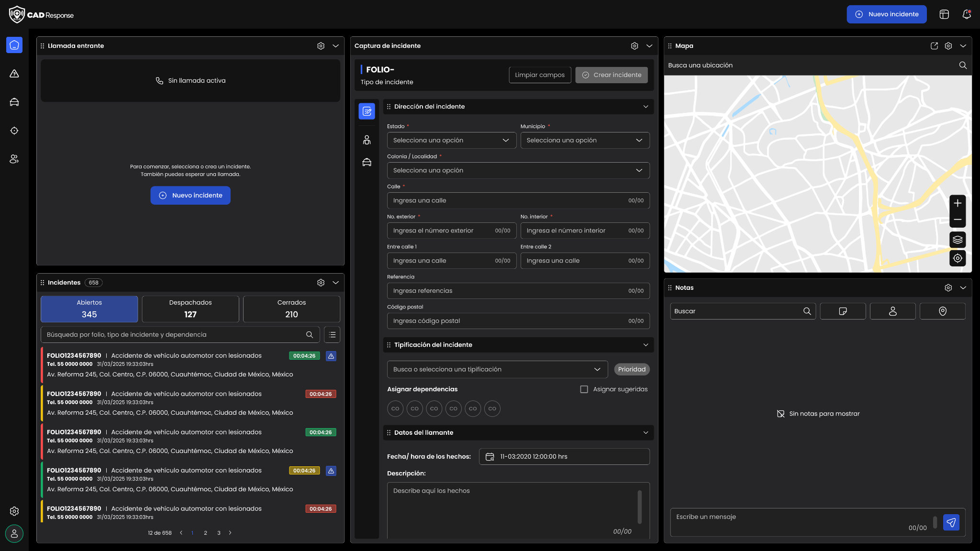The width and height of the screenshot is (980, 551).
Task: Collapse the Mapa panel
Action: 963,46
